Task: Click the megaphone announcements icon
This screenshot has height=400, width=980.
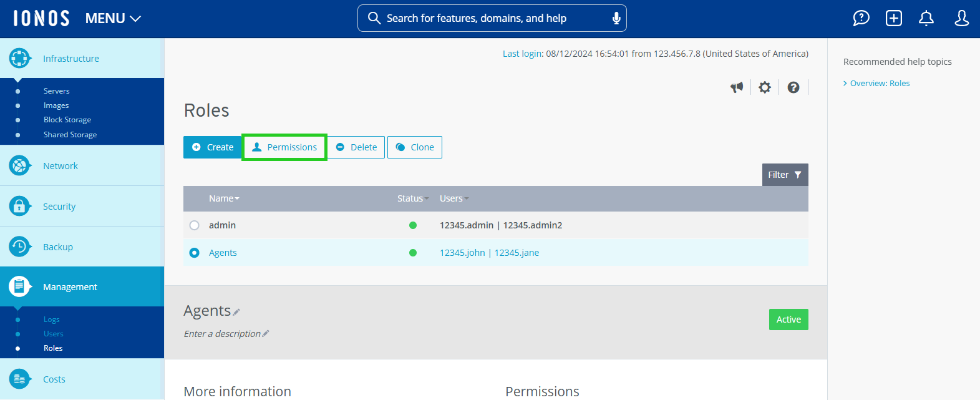Action: 737,87
